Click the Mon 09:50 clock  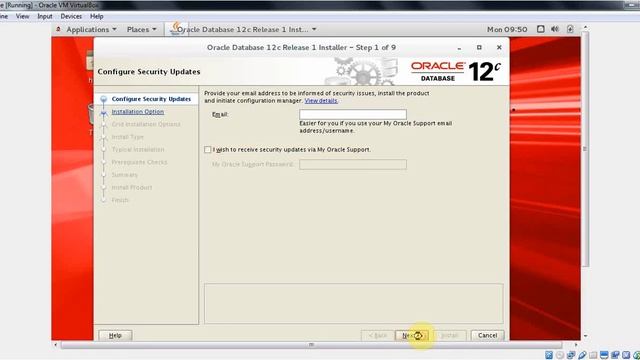point(507,29)
